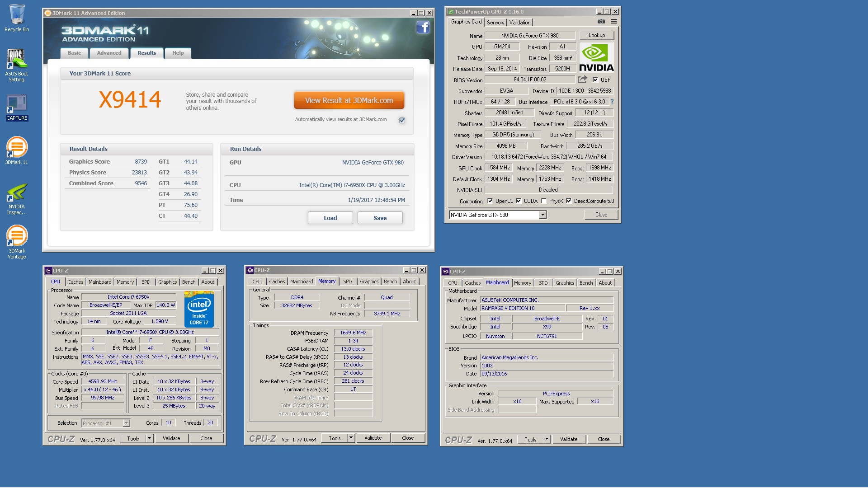Click the X9414 score text

tap(130, 100)
